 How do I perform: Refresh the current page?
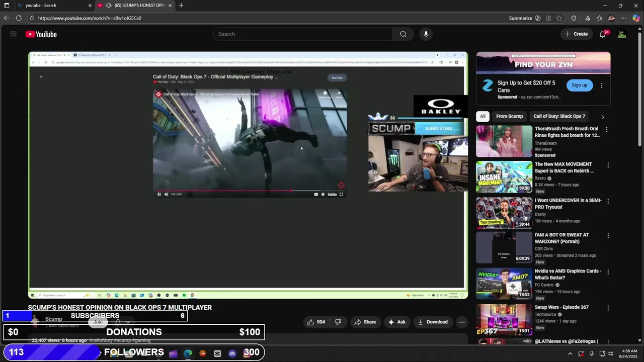19,18
